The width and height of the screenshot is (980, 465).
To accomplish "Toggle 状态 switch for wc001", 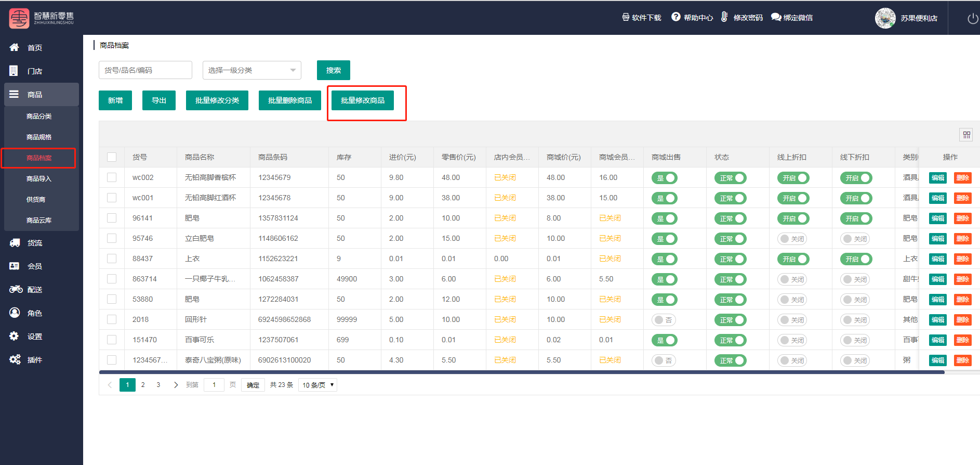I will (x=730, y=198).
